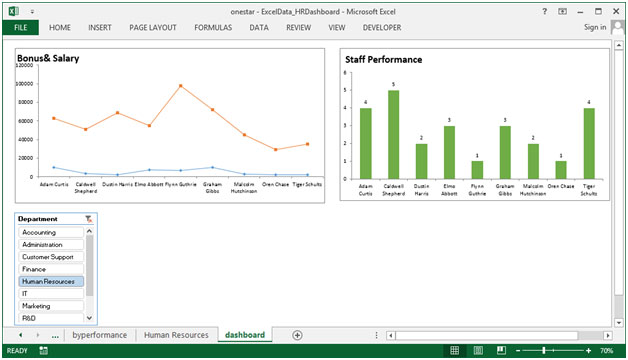Switch to Page Break Preview
Viewport: 628px width, 360px height.
[501, 350]
